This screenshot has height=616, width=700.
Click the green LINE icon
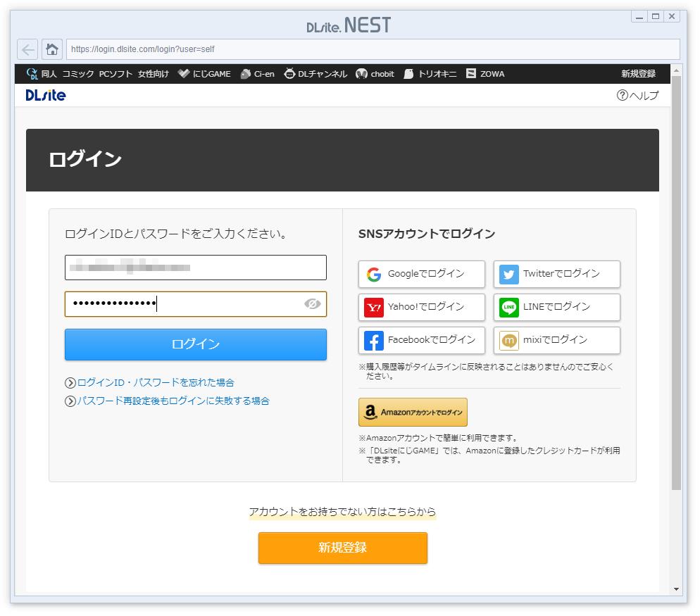(509, 307)
